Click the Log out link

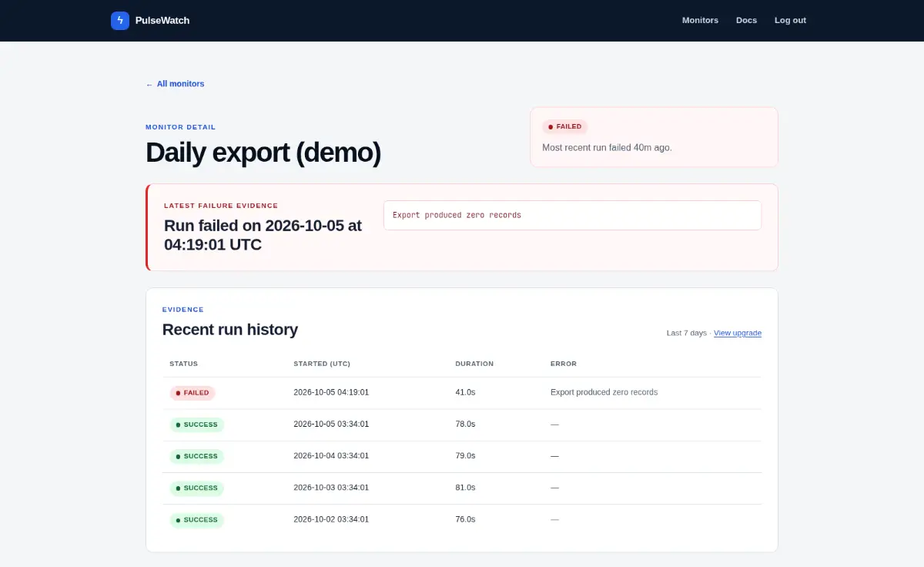point(790,21)
